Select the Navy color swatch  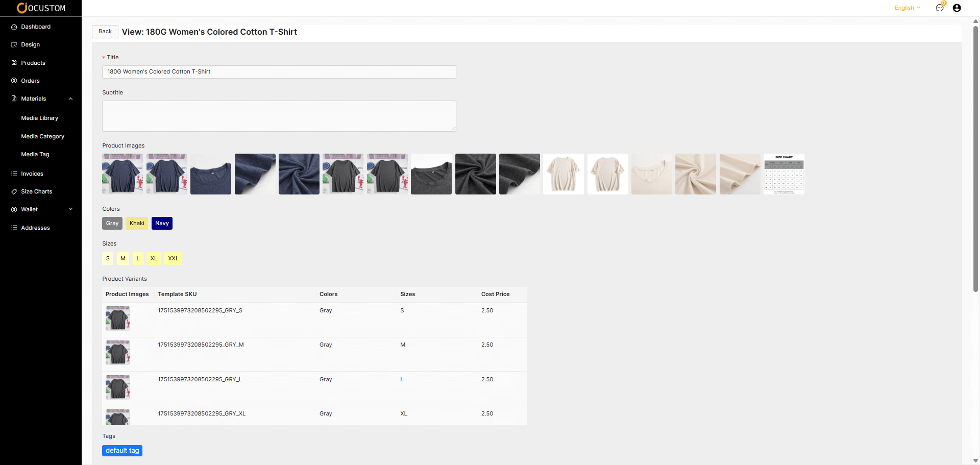(162, 224)
